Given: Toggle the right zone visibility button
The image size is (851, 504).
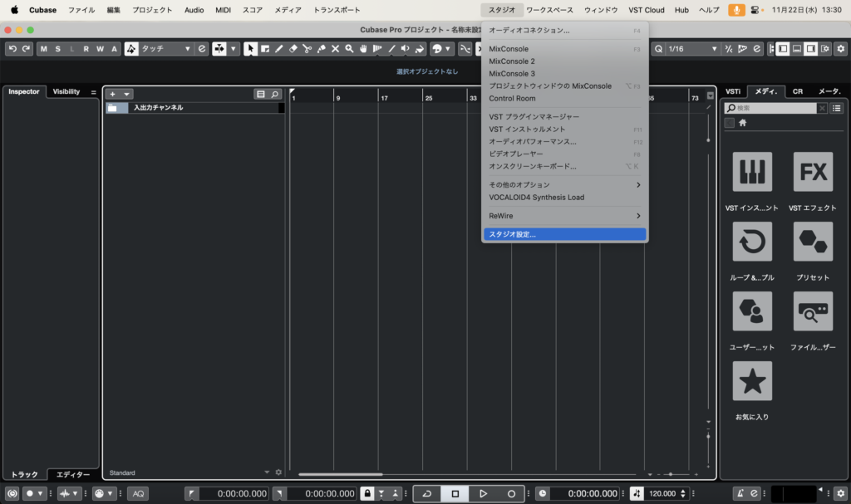Looking at the screenshot, I should (810, 49).
